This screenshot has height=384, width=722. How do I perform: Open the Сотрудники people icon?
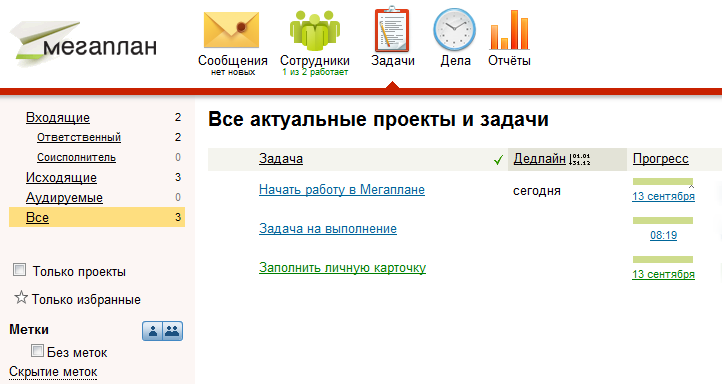point(315,30)
